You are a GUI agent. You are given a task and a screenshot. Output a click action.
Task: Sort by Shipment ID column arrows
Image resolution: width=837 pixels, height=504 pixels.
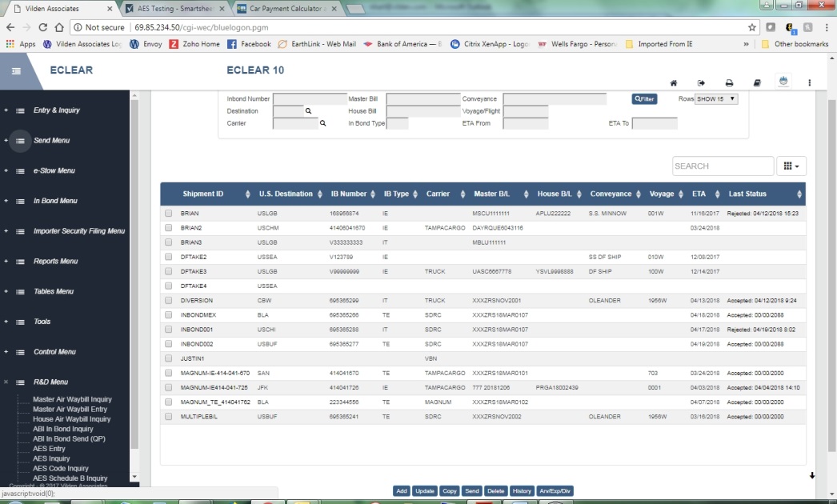[x=248, y=194]
